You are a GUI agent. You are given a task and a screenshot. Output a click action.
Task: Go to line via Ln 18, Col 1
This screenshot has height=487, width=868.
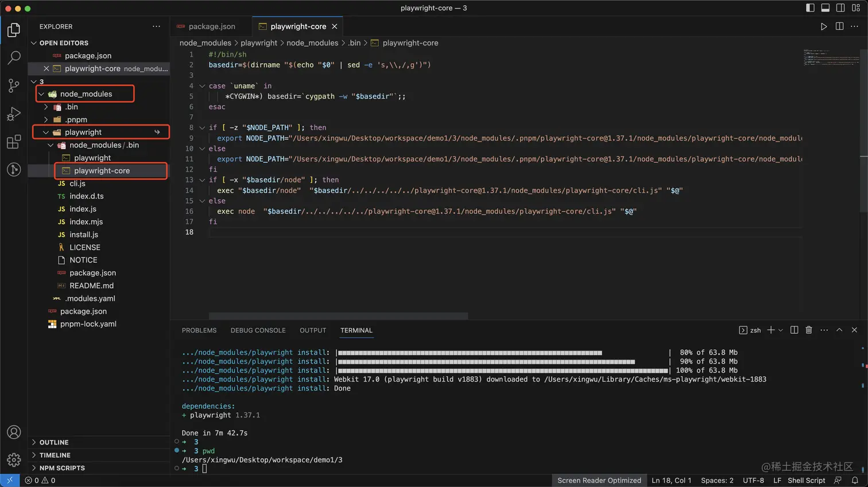click(x=671, y=481)
